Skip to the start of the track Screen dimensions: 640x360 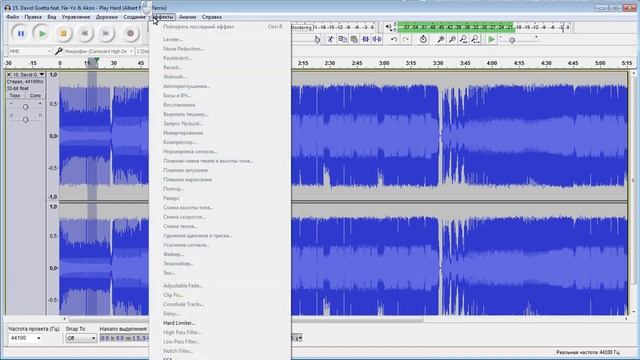[x=85, y=33]
